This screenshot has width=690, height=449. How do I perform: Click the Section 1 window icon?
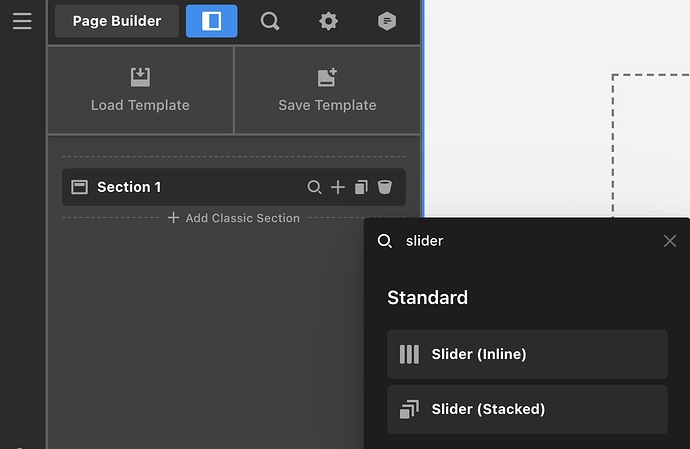point(80,187)
